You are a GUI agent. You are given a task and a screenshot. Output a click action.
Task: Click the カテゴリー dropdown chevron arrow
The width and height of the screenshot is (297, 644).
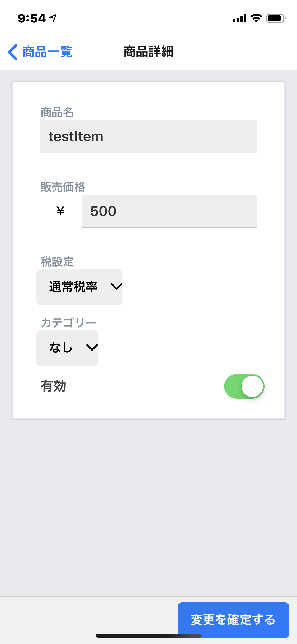point(92,347)
